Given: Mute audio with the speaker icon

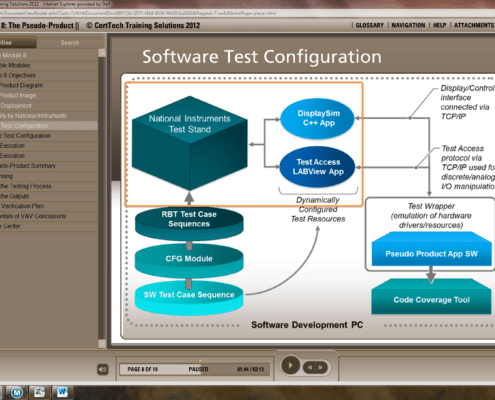Looking at the screenshot, I should point(103,369).
